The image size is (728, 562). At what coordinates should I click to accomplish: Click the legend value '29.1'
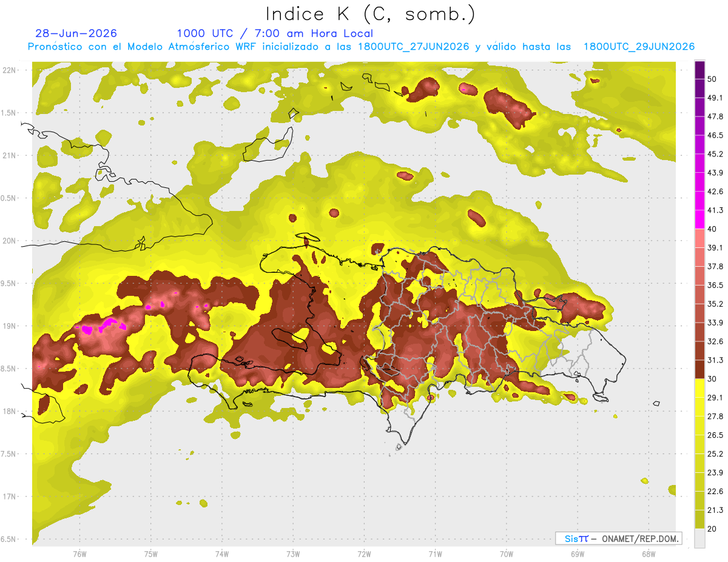[x=715, y=398]
